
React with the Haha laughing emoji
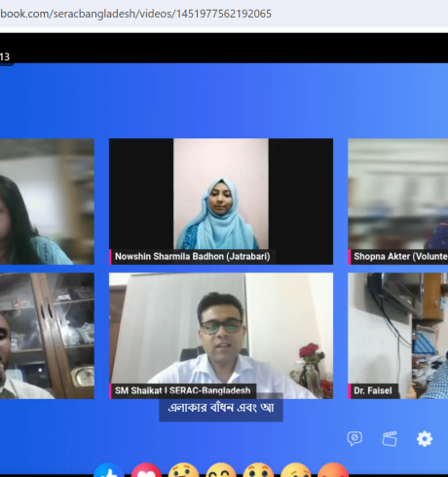221,470
